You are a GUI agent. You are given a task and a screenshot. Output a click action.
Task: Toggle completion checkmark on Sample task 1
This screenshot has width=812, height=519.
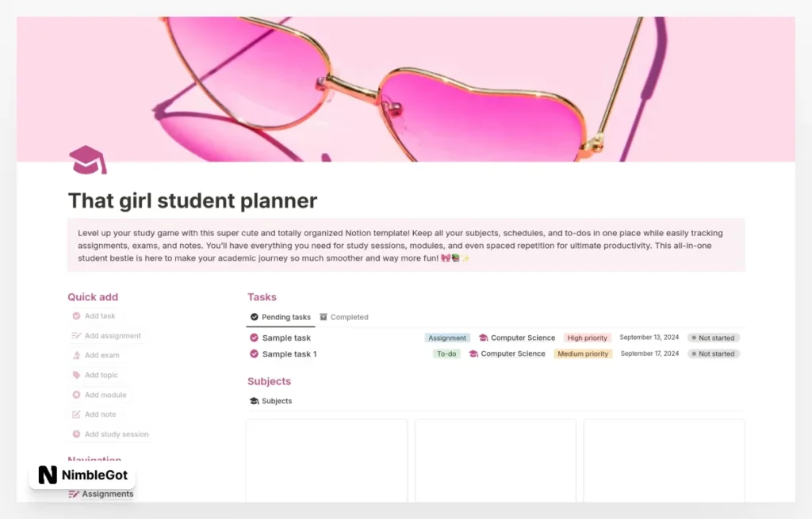click(254, 354)
